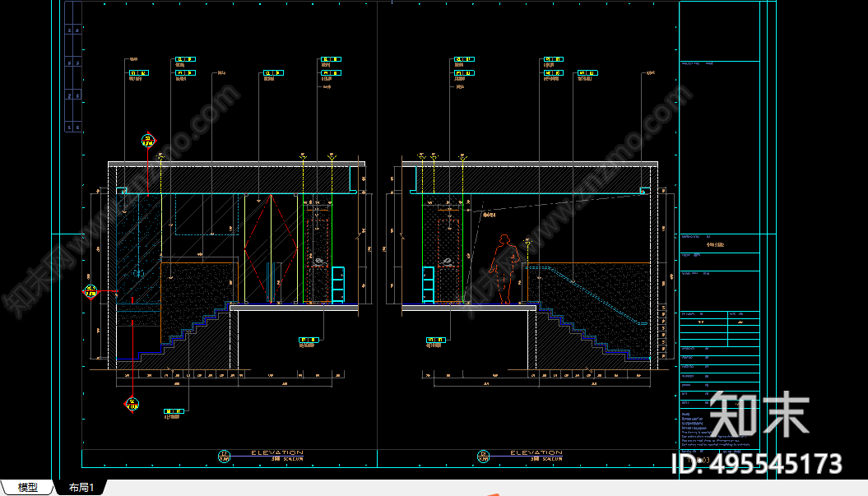868x496 pixels.
Task: Switch to the 模型 model tab
Action: (28, 487)
